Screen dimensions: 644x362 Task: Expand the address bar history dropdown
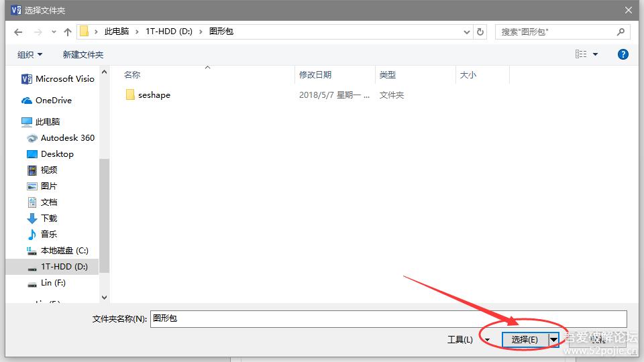coord(467,32)
